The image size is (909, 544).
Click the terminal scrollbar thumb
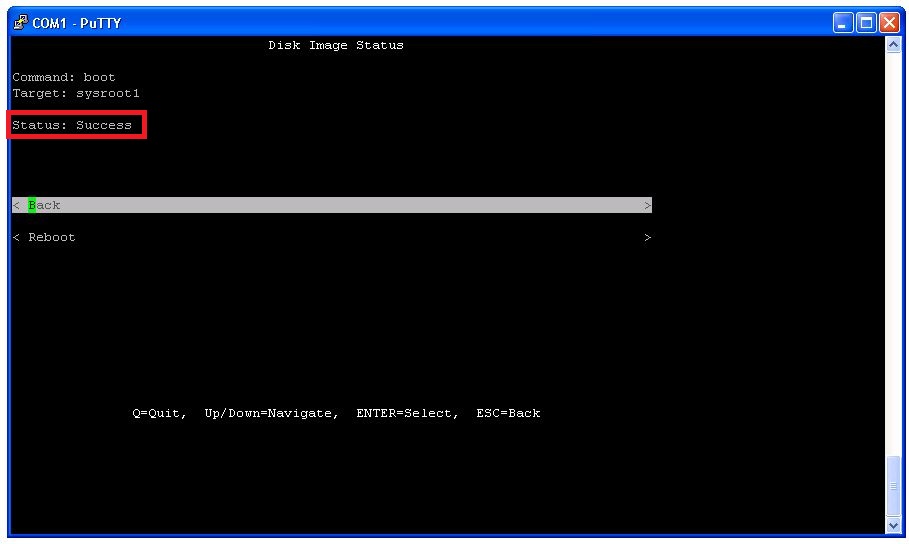coord(893,486)
